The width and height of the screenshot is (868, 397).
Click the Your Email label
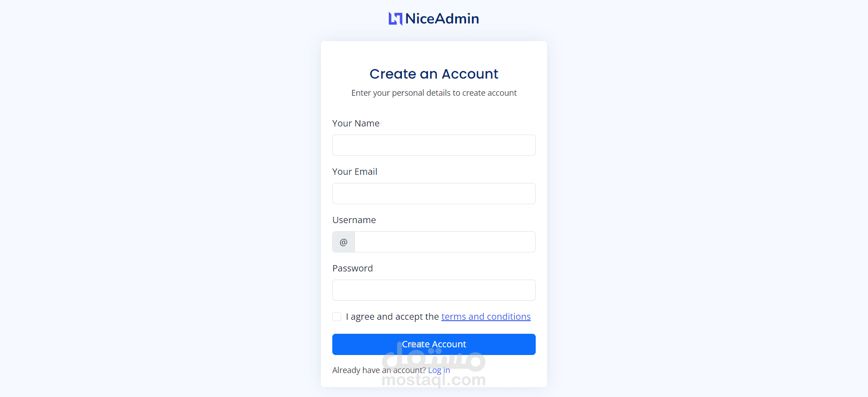coord(355,172)
